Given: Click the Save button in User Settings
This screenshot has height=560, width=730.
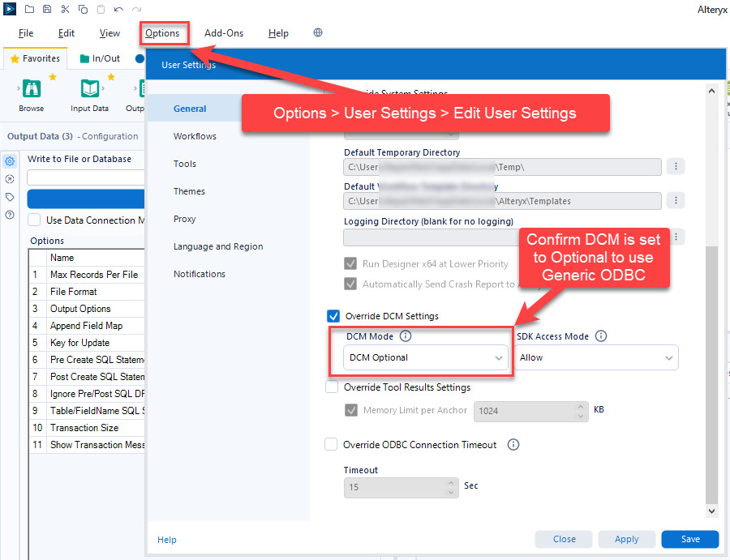Looking at the screenshot, I should [689, 539].
